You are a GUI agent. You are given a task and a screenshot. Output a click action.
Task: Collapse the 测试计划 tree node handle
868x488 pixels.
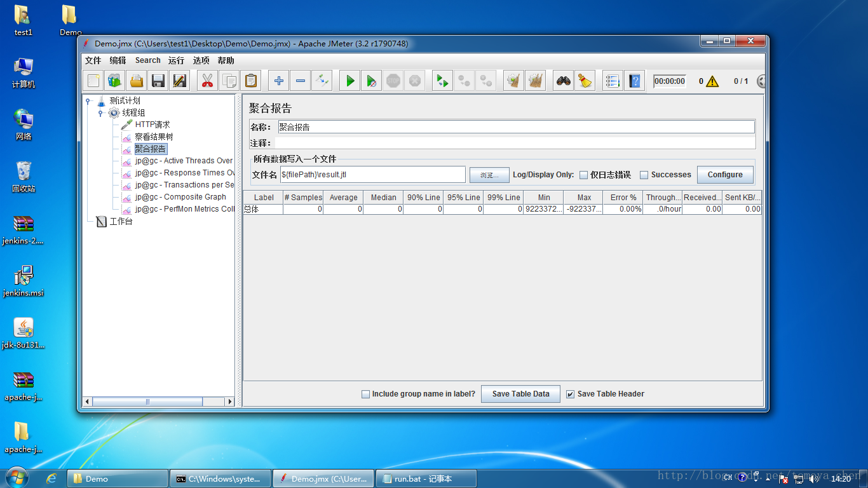[88, 101]
